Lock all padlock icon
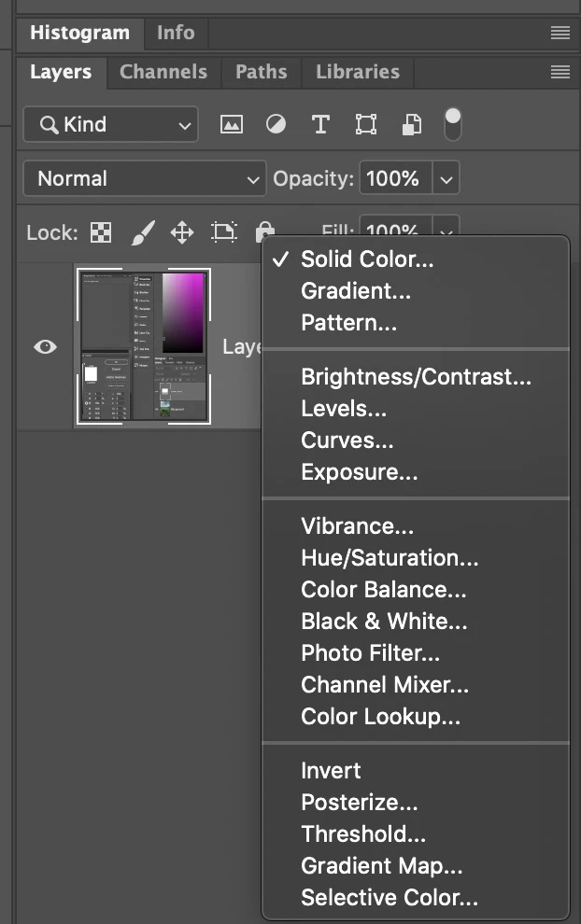 point(265,231)
